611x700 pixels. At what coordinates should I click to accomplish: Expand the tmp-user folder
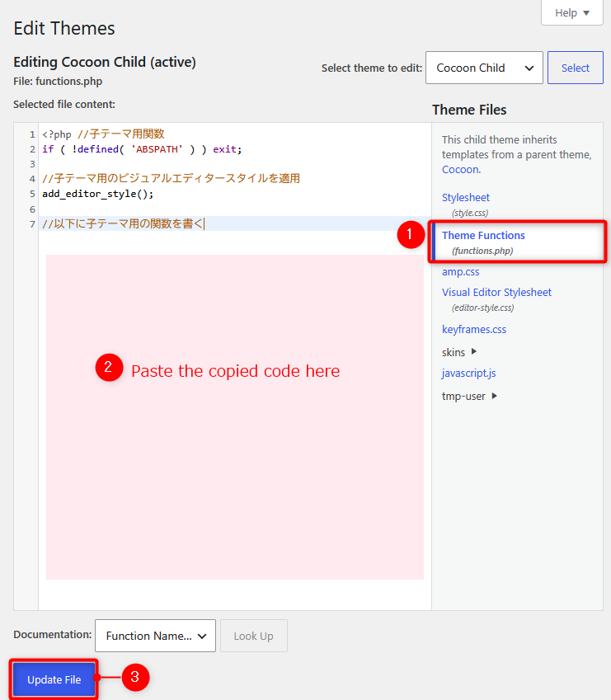pyautogui.click(x=469, y=396)
